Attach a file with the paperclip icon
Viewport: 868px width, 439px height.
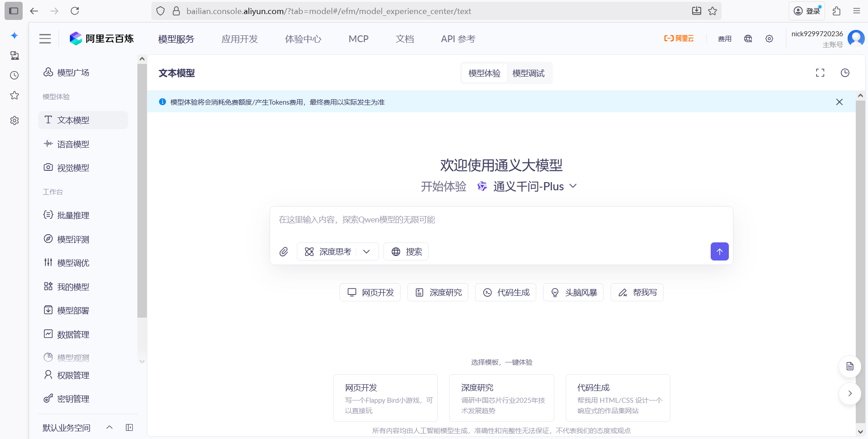pos(284,251)
